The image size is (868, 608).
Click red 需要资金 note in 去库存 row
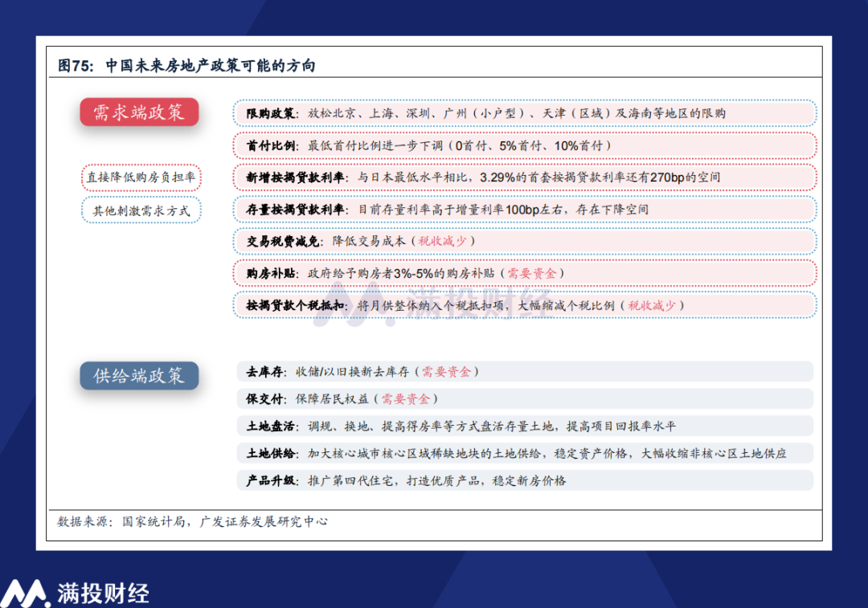pos(446,372)
